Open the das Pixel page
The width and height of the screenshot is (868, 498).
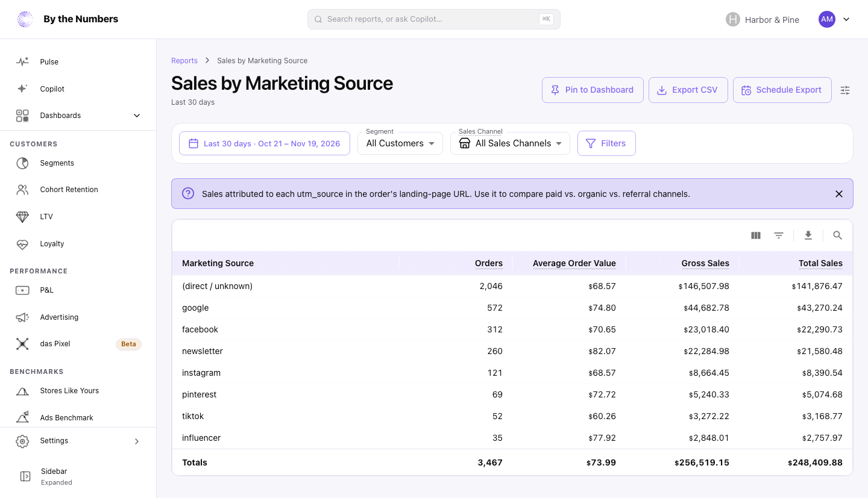pyautogui.click(x=78, y=344)
